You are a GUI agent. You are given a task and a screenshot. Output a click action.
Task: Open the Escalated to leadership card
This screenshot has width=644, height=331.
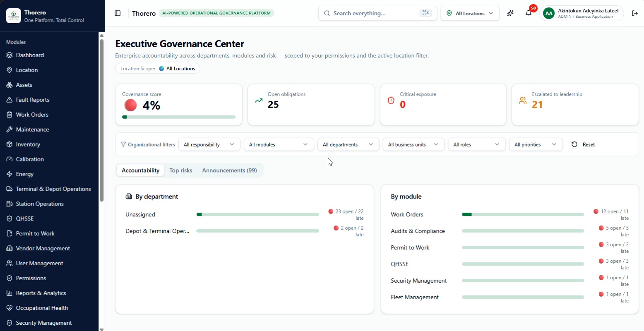pos(575,105)
